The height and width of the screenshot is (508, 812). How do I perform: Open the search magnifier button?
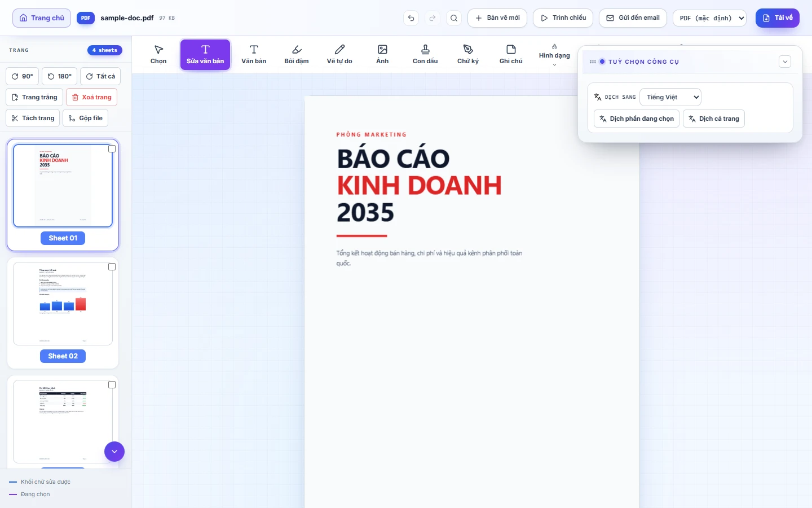(454, 18)
